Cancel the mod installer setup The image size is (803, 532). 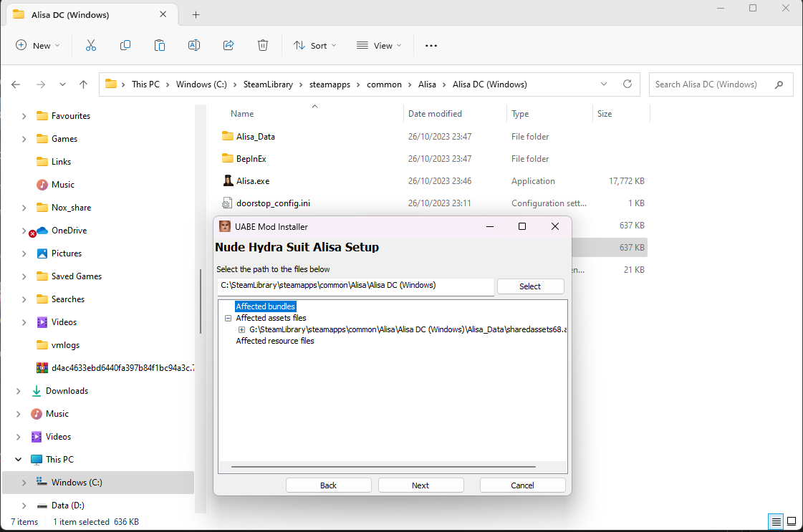click(522, 485)
